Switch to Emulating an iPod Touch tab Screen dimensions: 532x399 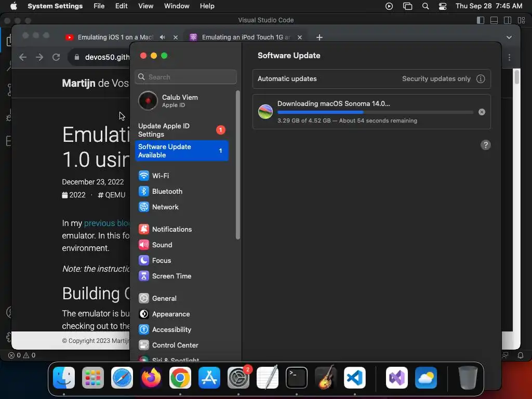(x=246, y=37)
